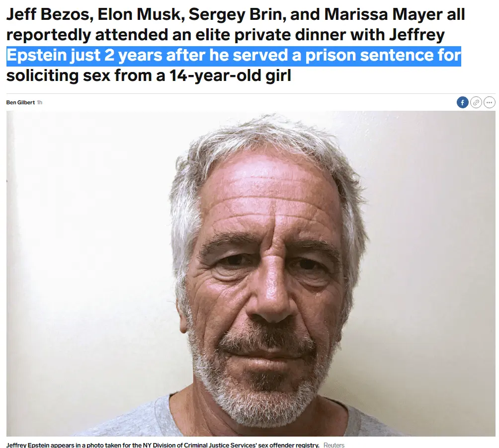This screenshot has width=499, height=448.
Task: Click the word 'reportedly' in the headline
Action: coord(48,35)
